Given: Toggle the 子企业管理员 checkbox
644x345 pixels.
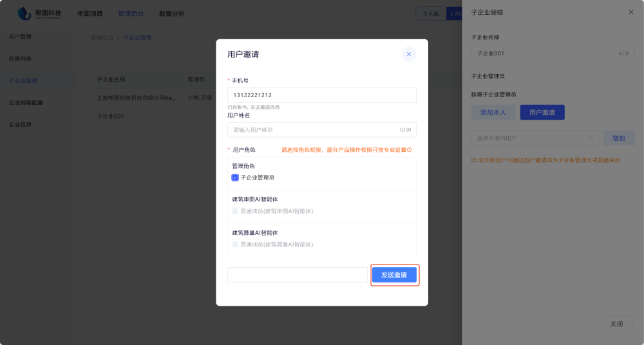Looking at the screenshot, I should (x=235, y=178).
